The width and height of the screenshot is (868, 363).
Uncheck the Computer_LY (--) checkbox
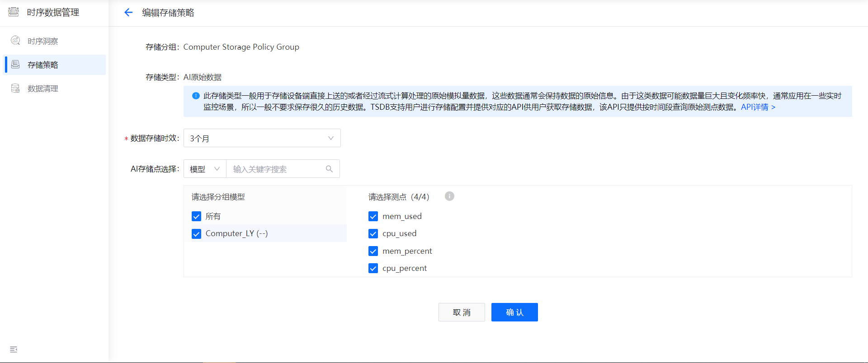click(196, 234)
